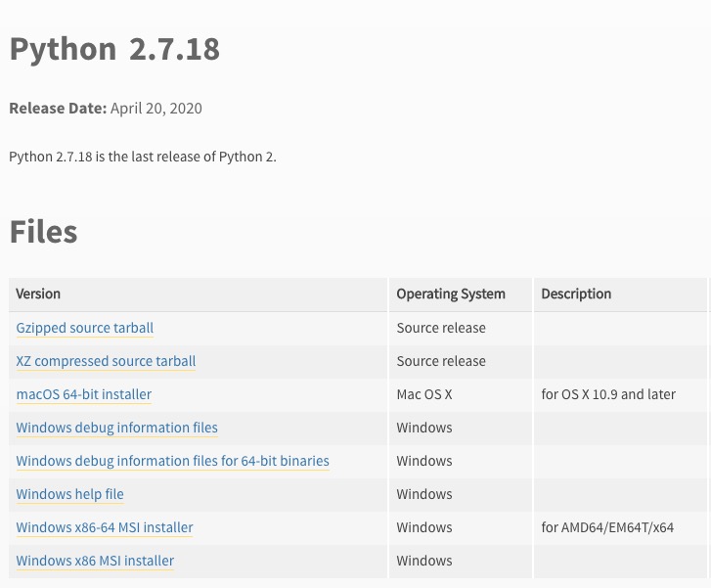The height and width of the screenshot is (588, 711).
Task: Download the XZ compressed source tarball
Action: (106, 361)
